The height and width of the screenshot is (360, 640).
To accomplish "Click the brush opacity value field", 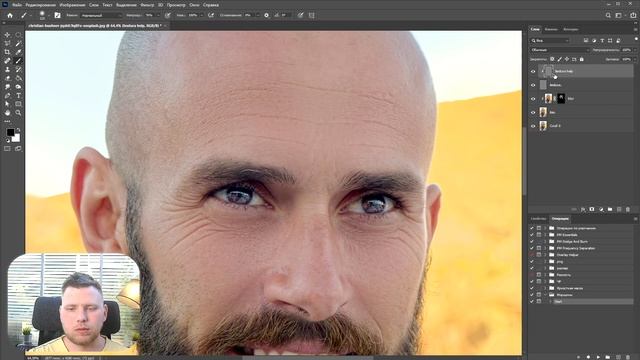I will (x=149, y=15).
